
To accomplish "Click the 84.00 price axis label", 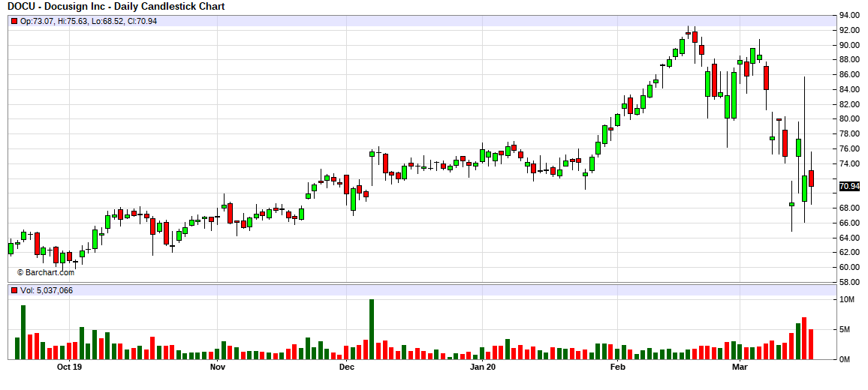I will pyautogui.click(x=850, y=89).
